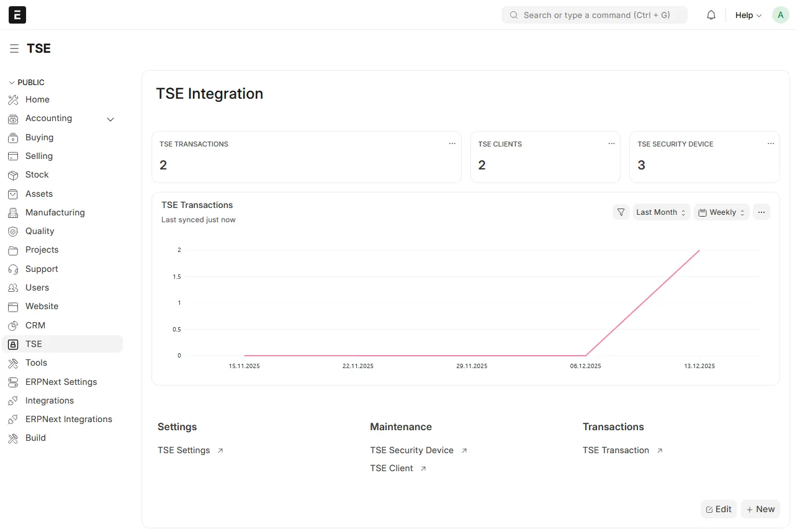The width and height of the screenshot is (795, 532).
Task: Open the TSE Transactions chart options menu
Action: tap(761, 212)
